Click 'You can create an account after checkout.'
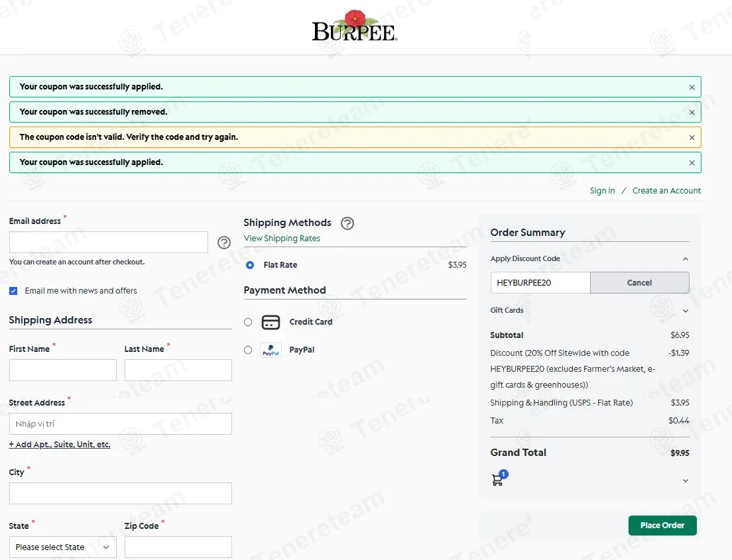 click(77, 262)
